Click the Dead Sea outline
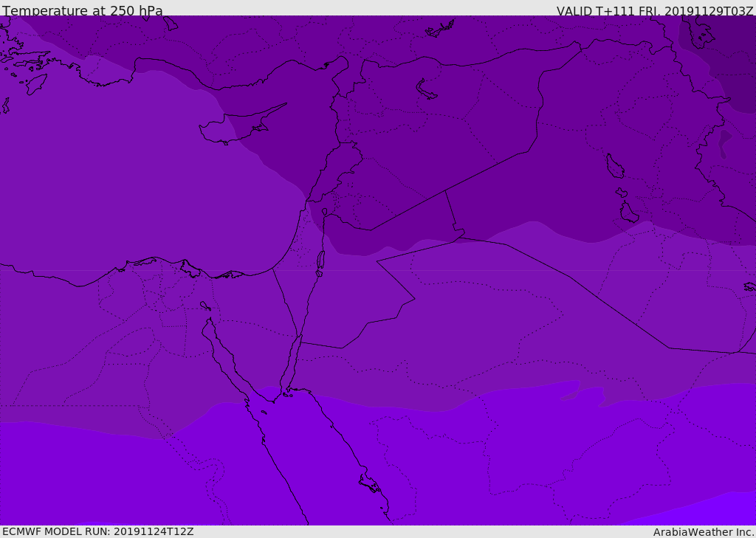 click(320, 261)
